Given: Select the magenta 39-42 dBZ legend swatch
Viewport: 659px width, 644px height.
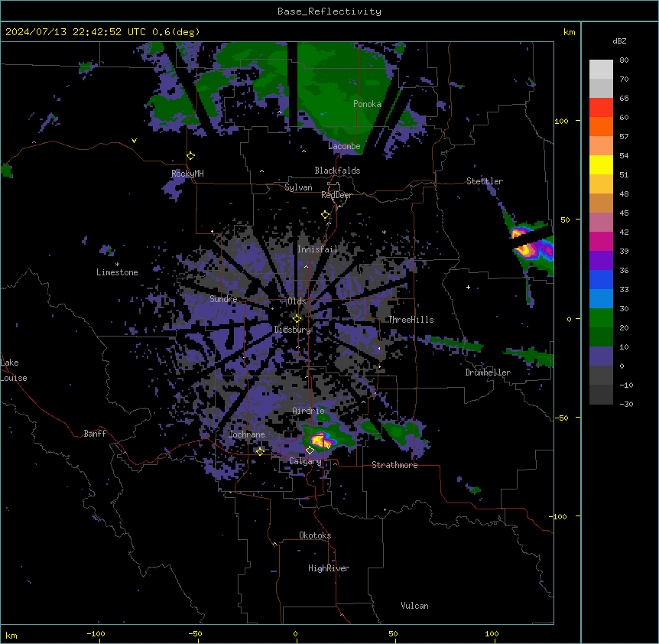Looking at the screenshot, I should [601, 242].
